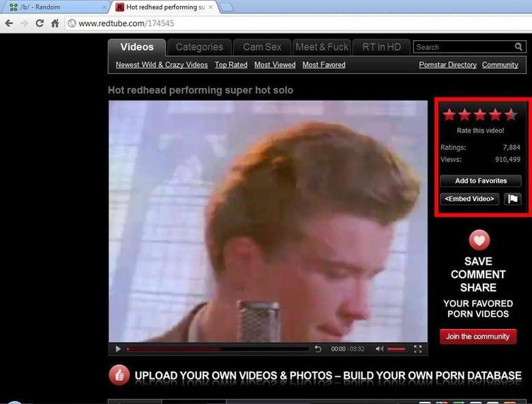
Task: Mute the video with the speaker icon
Action: click(x=379, y=349)
